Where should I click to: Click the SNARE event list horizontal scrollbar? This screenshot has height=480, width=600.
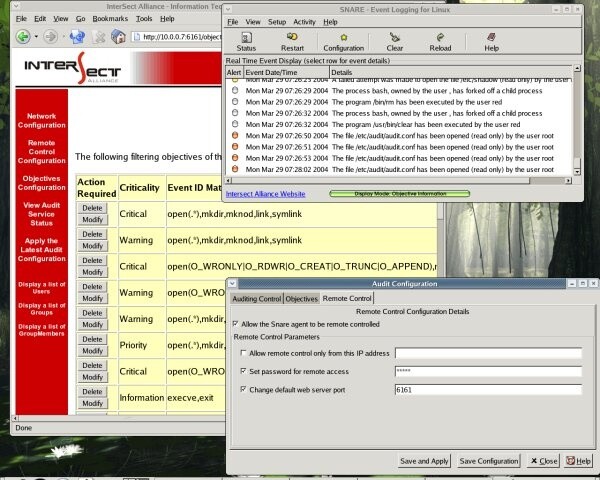pyautogui.click(x=398, y=180)
